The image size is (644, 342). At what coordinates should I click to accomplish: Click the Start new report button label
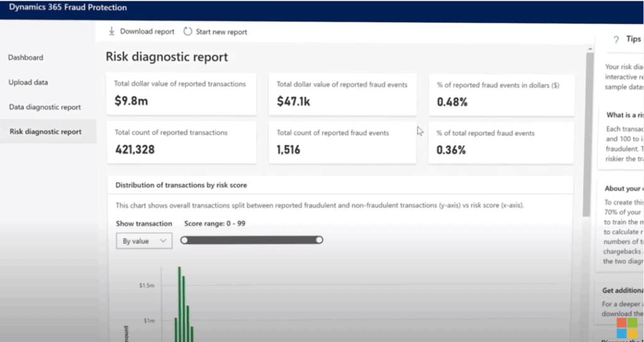click(221, 31)
